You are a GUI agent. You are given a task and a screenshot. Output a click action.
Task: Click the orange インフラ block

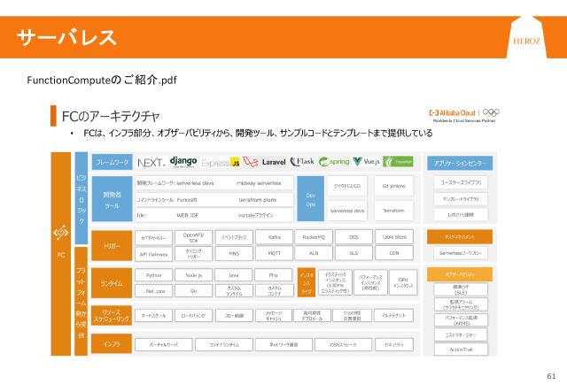point(112,344)
